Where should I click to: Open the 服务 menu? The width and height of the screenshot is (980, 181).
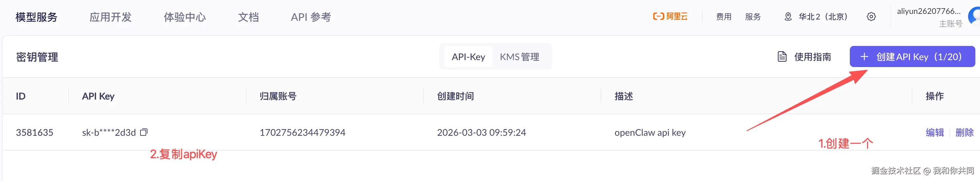pos(752,17)
